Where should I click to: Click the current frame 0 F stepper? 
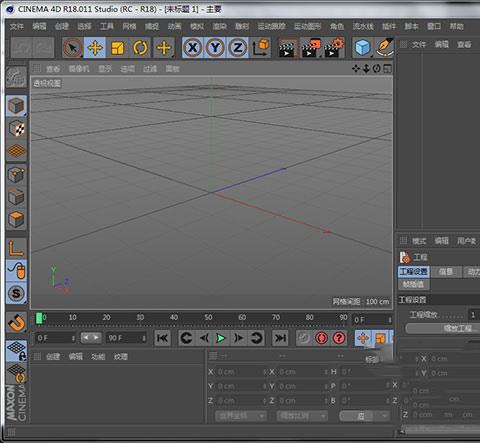point(372,320)
